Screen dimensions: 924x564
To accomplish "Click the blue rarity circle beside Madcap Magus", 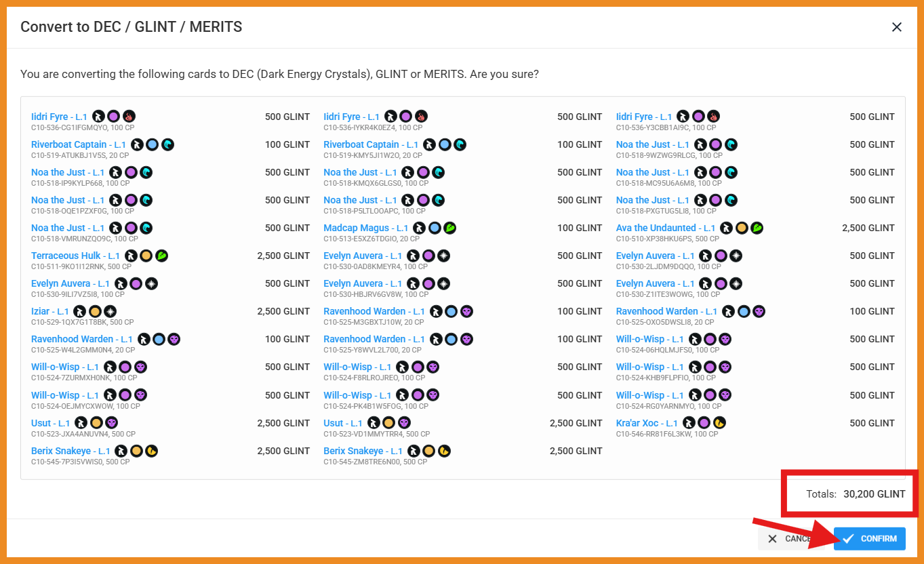I will pos(435,228).
